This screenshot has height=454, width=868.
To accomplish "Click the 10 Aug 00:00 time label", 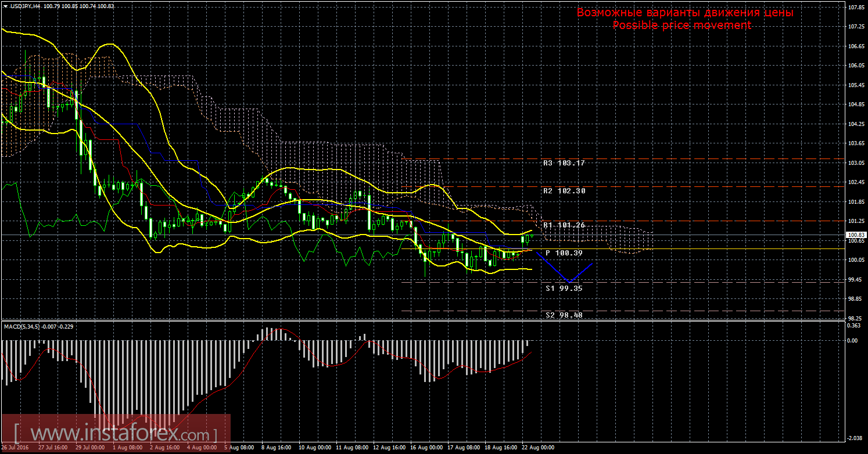I will tap(314, 448).
